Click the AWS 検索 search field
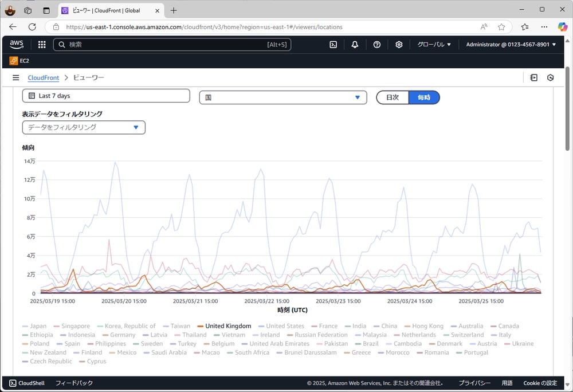Viewport: 573px width, 392px height. point(172,45)
